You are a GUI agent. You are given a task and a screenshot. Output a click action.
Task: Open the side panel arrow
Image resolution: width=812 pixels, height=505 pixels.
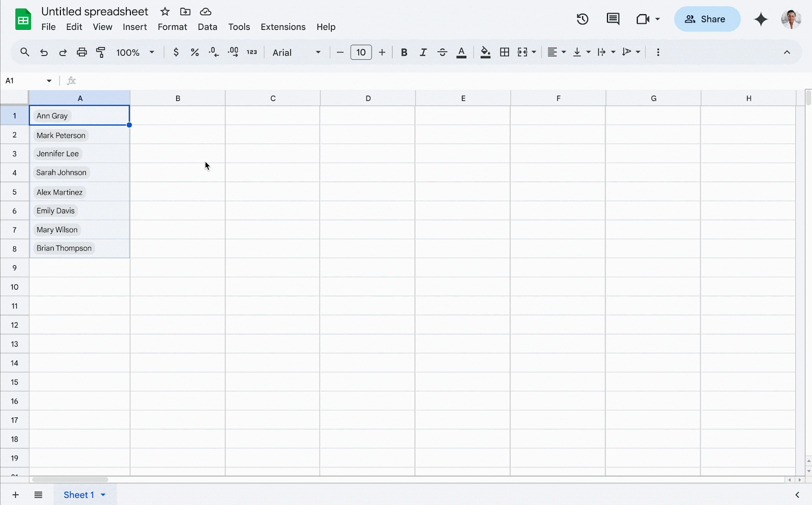click(797, 495)
